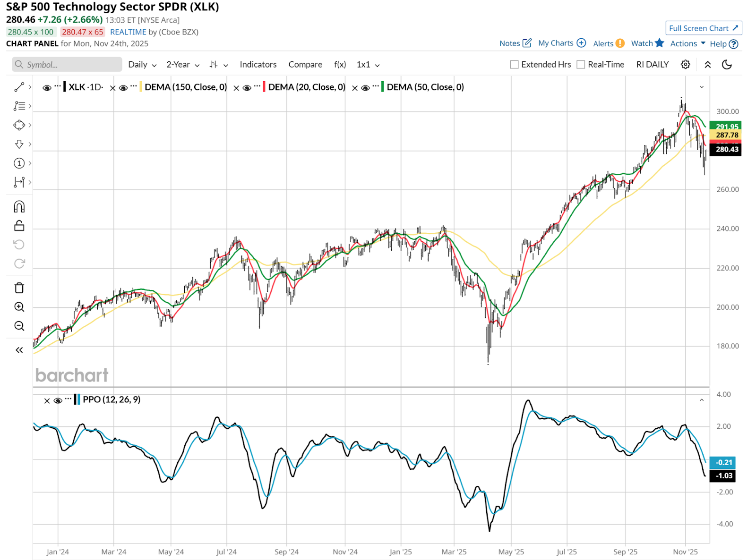Open chart settings gear icon
This screenshot has width=756, height=560.
tap(685, 65)
